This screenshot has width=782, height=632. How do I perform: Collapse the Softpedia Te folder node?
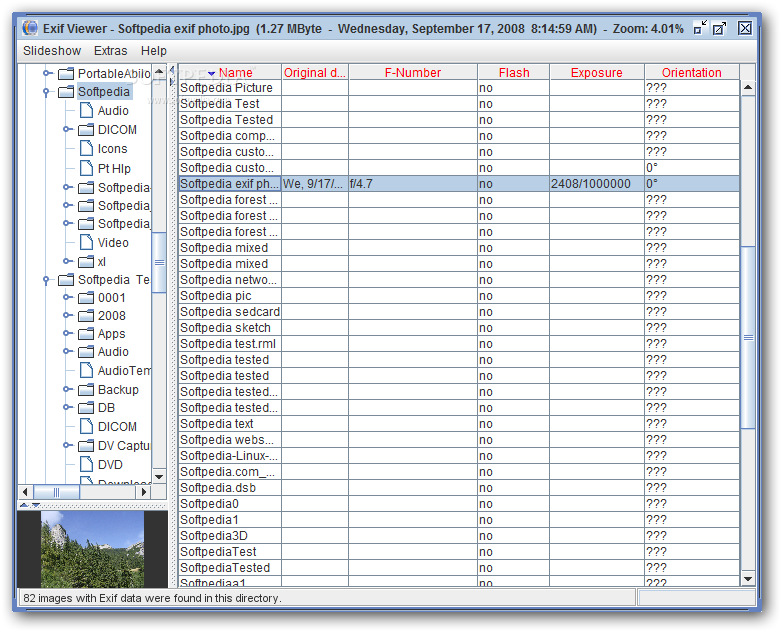(x=46, y=280)
